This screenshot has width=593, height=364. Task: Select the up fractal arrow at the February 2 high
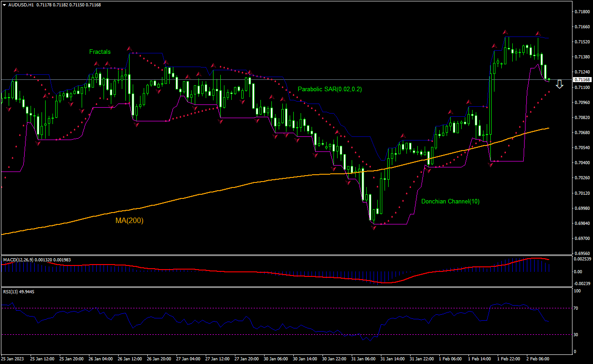click(x=538, y=33)
